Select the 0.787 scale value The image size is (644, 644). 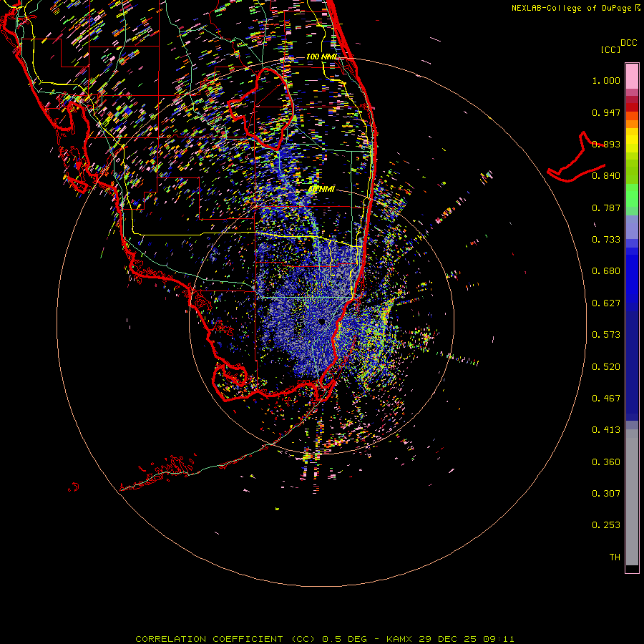click(606, 208)
